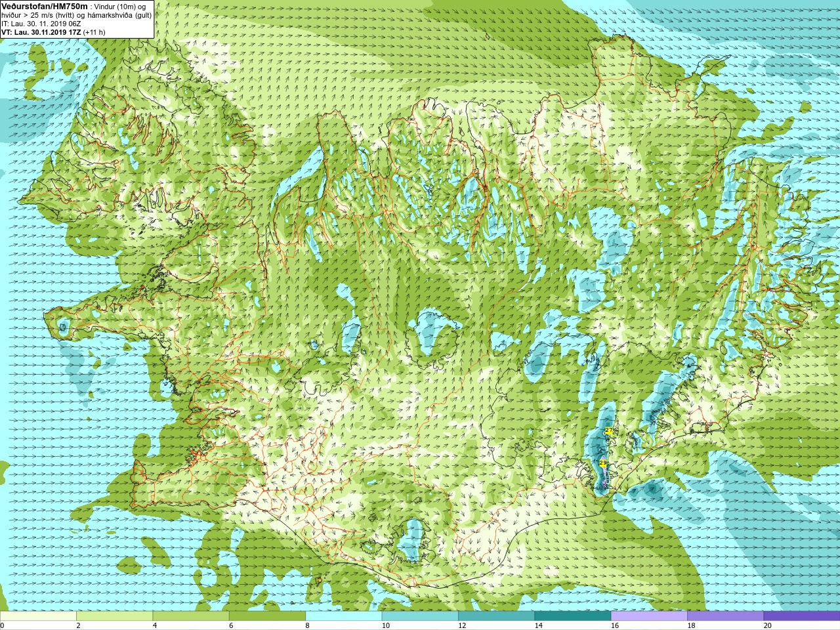The width and height of the screenshot is (840, 630).
Task: Click the scale label '16' on the color bar
Action: pos(615,625)
